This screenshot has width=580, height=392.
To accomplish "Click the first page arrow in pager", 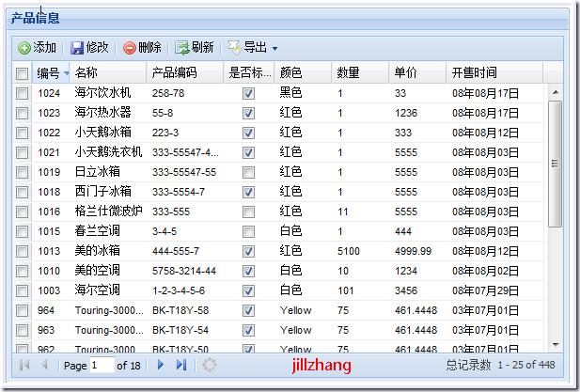I will [24, 365].
